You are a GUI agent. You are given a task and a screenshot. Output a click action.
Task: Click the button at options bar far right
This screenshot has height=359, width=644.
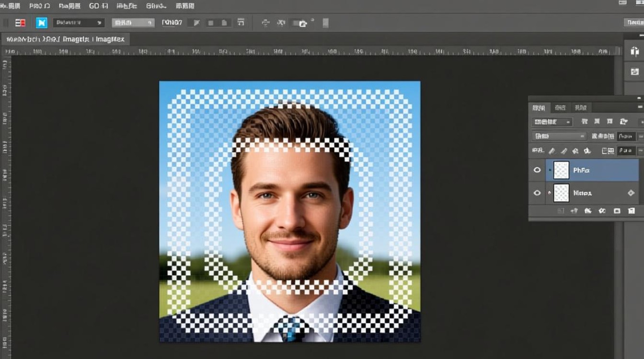tap(633, 22)
